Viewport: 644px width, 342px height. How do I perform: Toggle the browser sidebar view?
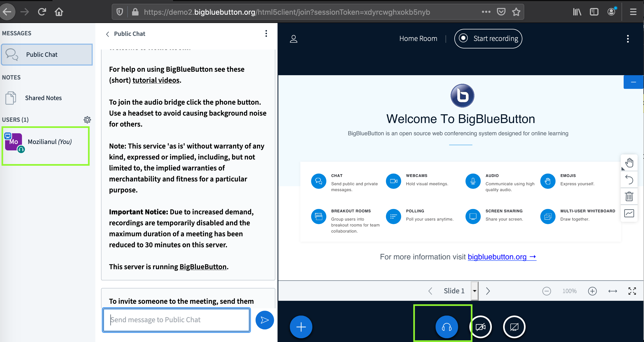click(594, 12)
